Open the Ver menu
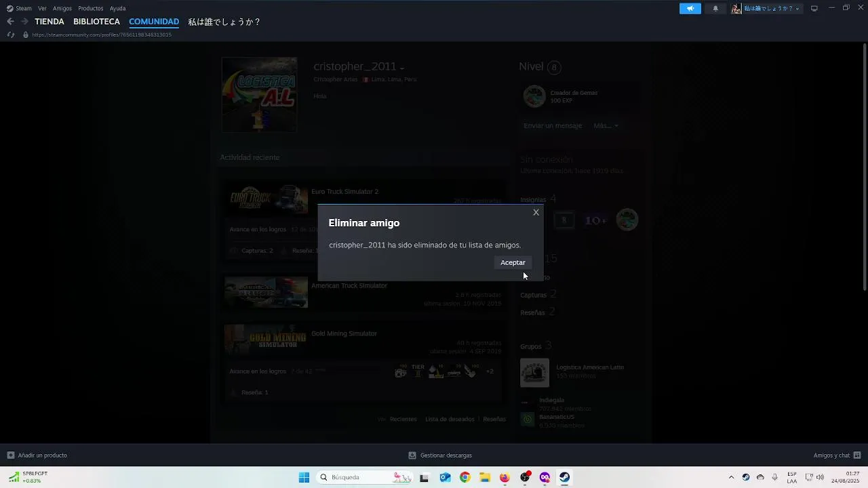This screenshot has width=868, height=488. (x=42, y=8)
